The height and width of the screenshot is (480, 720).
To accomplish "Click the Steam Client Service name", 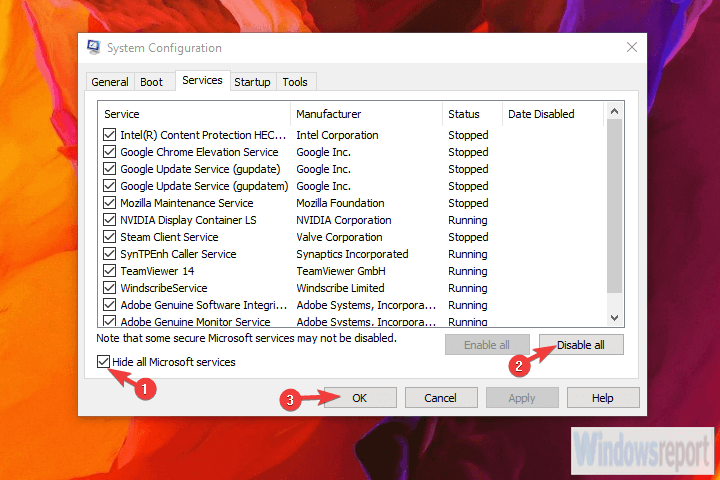I will (169, 237).
